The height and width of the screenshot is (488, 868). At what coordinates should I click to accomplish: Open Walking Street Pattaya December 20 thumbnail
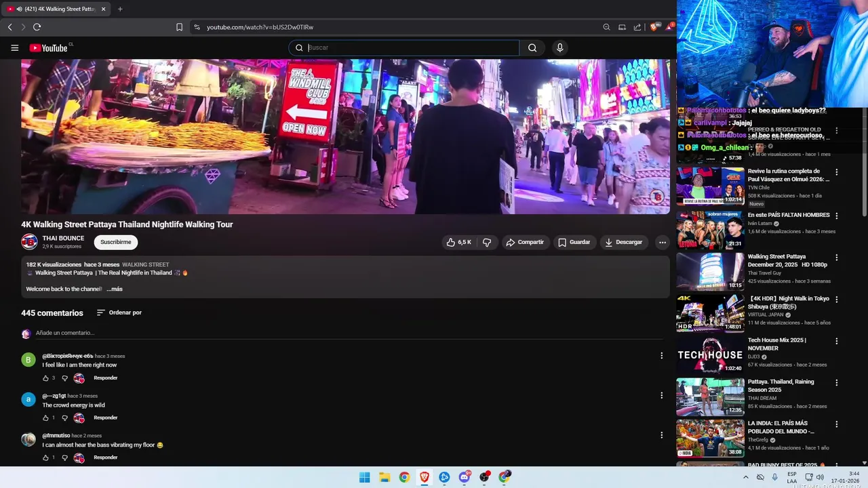pyautogui.click(x=710, y=271)
